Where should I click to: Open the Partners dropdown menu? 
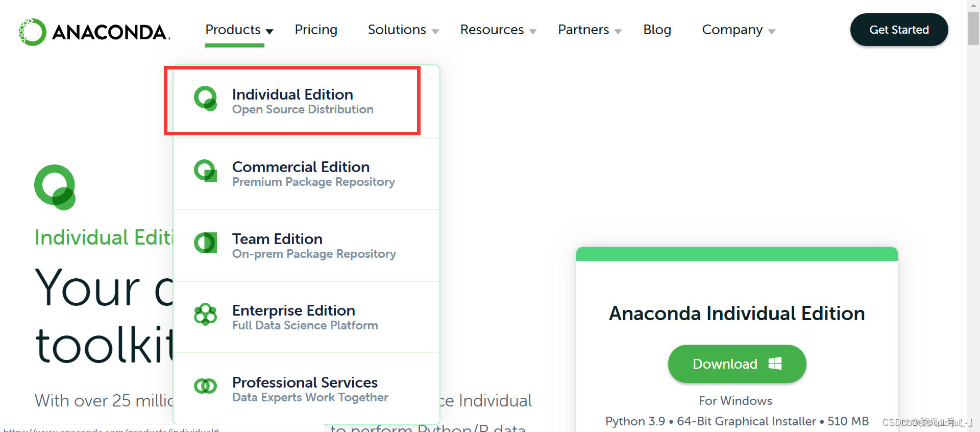[590, 30]
